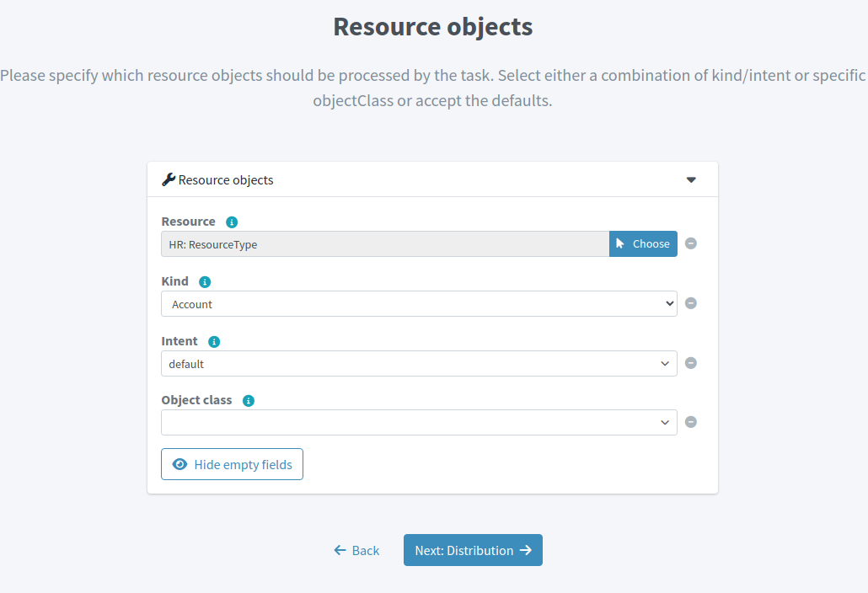Viewport: 868px width, 593px height.
Task: Go back using the Back link
Action: coord(356,550)
